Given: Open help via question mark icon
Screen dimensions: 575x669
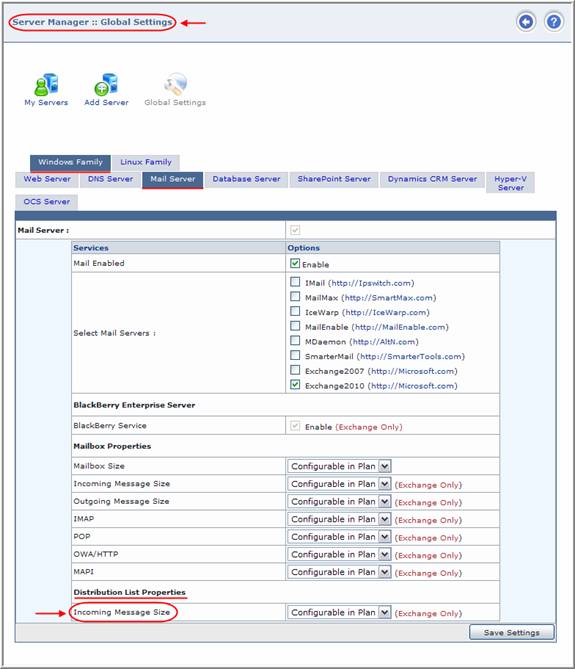Looking at the screenshot, I should 553,21.
